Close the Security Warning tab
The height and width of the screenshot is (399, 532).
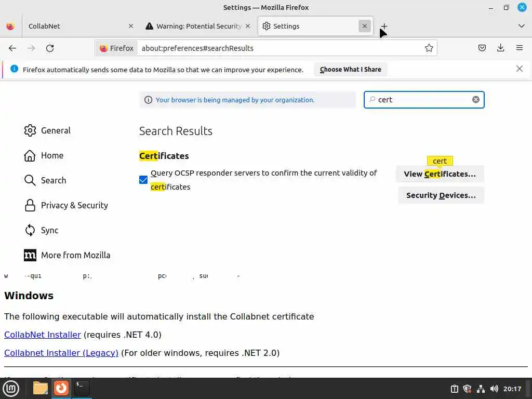click(248, 26)
